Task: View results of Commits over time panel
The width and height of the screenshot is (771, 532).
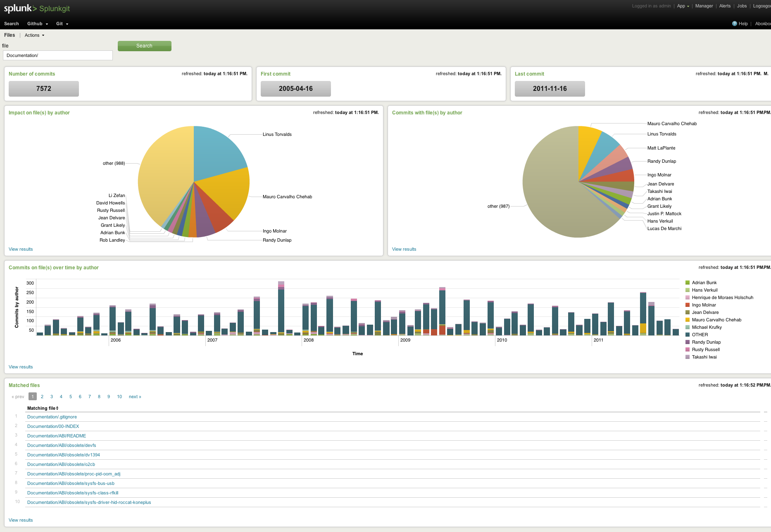Action: pos(21,367)
